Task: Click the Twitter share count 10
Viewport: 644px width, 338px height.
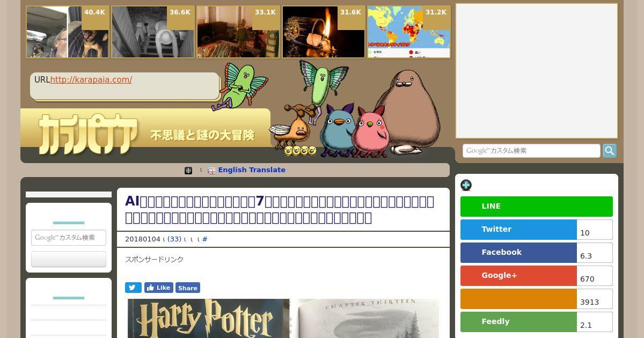Action: (x=595, y=230)
